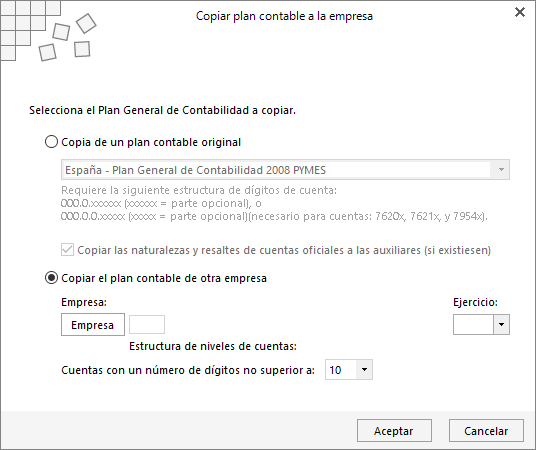
Task: Select Copia de un plan contable original
Action: [x=51, y=142]
